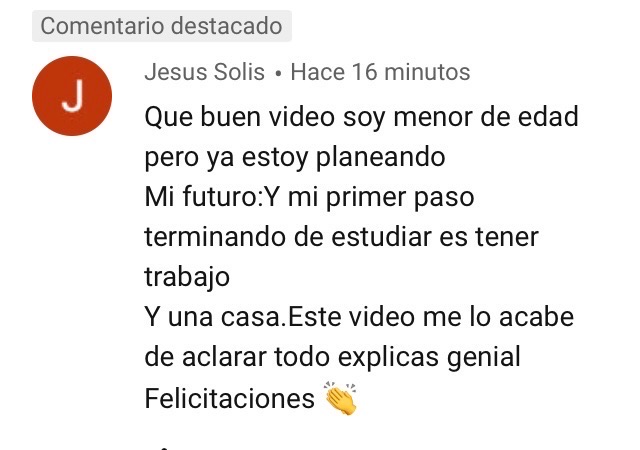Click the line 'de aclarar todo explicas genial'

coord(333,357)
